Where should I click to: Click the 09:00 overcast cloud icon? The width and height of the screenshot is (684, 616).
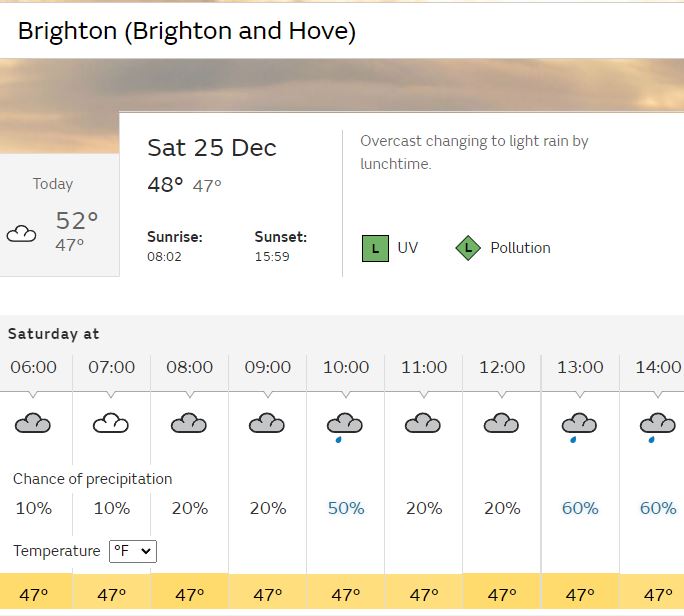[267, 423]
